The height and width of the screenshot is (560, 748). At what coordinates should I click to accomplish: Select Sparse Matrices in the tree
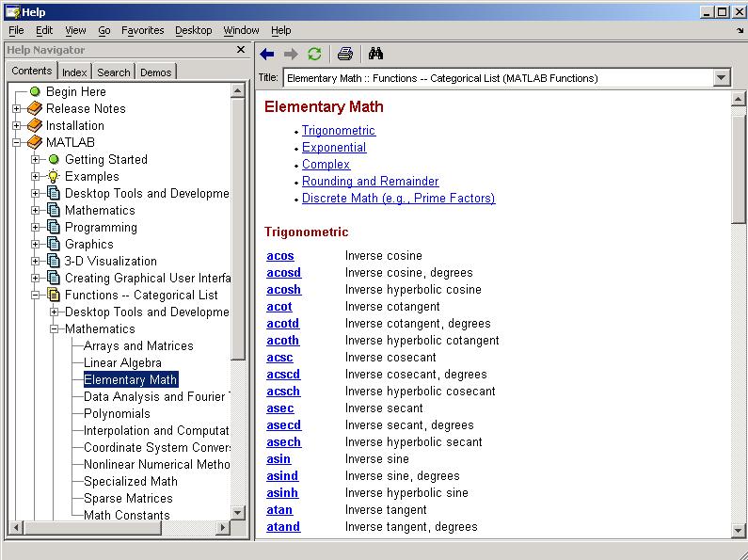[x=128, y=499]
